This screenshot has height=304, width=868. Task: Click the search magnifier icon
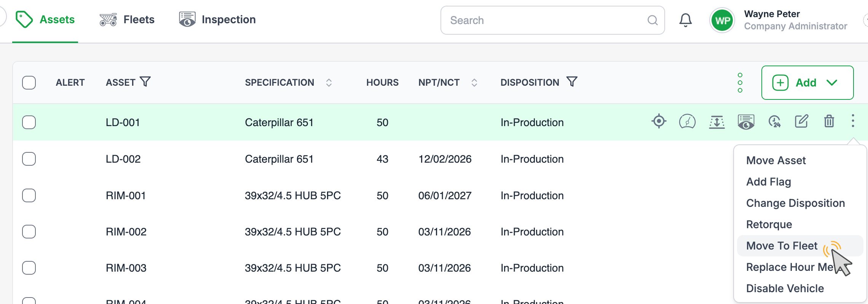[x=653, y=20]
